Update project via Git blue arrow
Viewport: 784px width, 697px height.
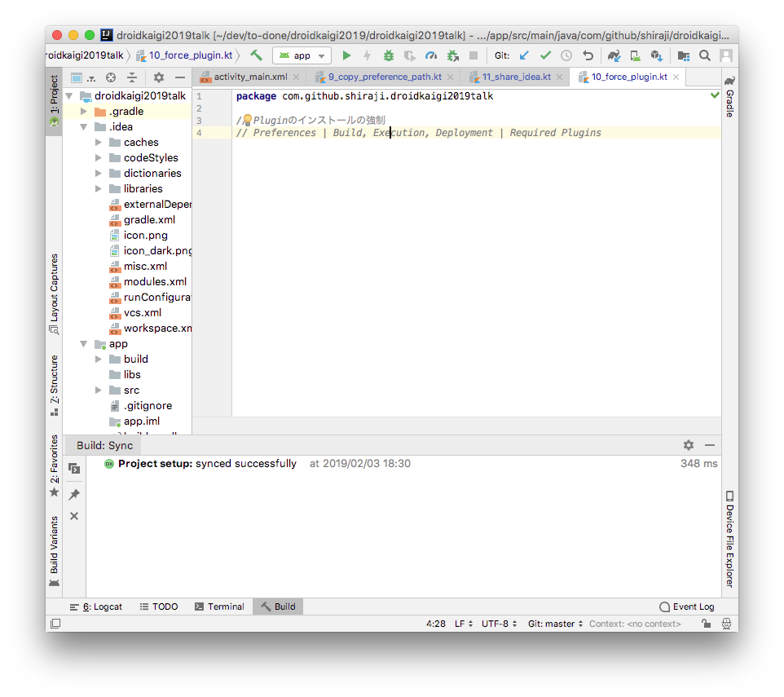click(524, 55)
